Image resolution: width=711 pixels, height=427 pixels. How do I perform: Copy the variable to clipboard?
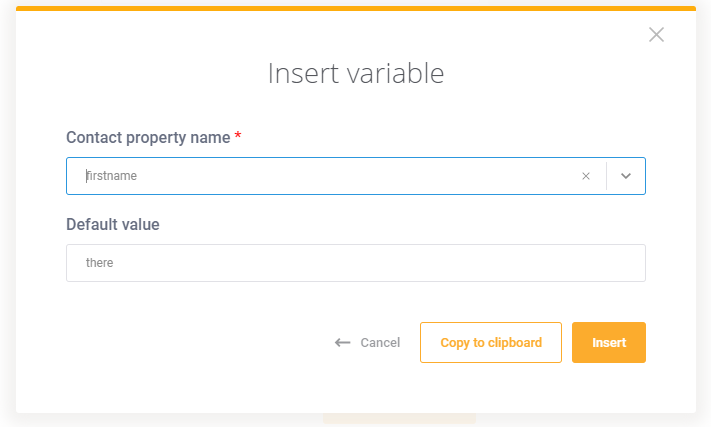pos(491,342)
